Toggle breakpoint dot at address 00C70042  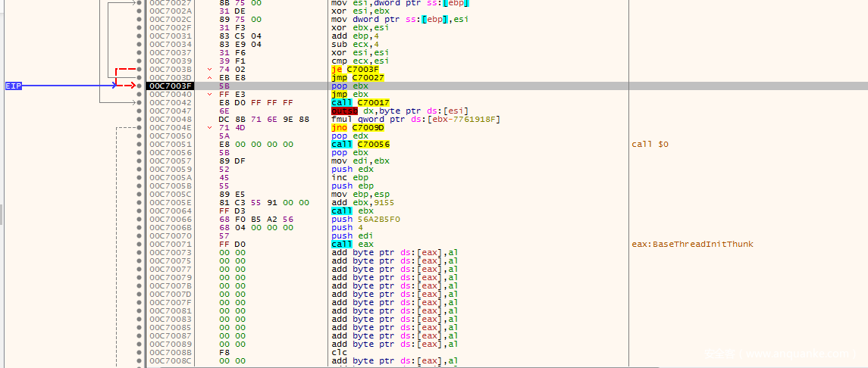138,103
